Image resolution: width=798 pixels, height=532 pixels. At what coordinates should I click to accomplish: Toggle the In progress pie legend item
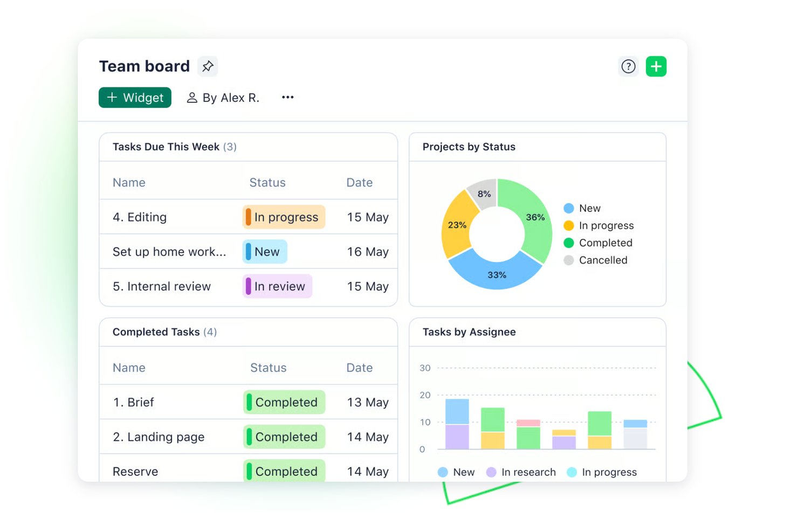[x=598, y=225]
